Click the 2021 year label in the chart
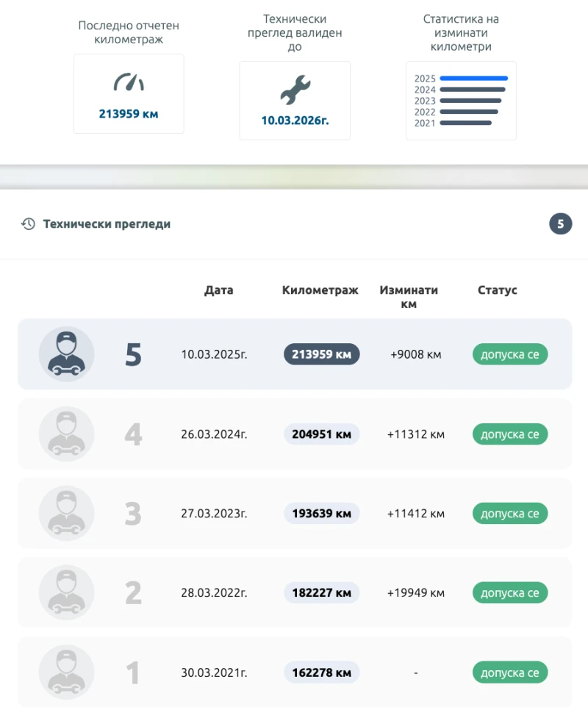The image size is (588, 718). pos(425,123)
